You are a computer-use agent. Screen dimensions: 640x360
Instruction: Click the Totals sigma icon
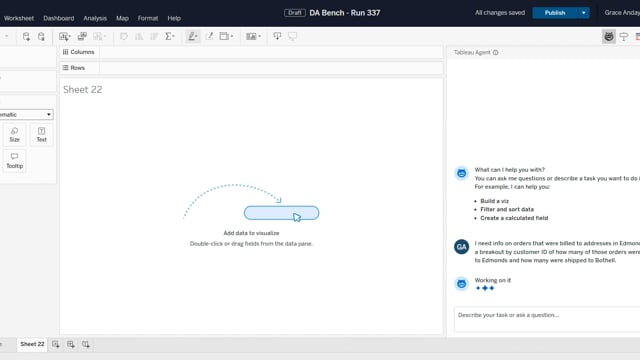[168, 36]
